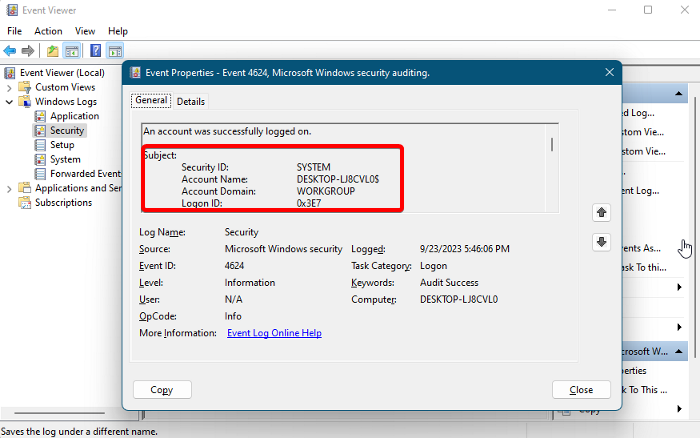Viewport: 700px width, 438px height.
Task: Click the Attach Task To This action
Action: pyautogui.click(x=644, y=390)
